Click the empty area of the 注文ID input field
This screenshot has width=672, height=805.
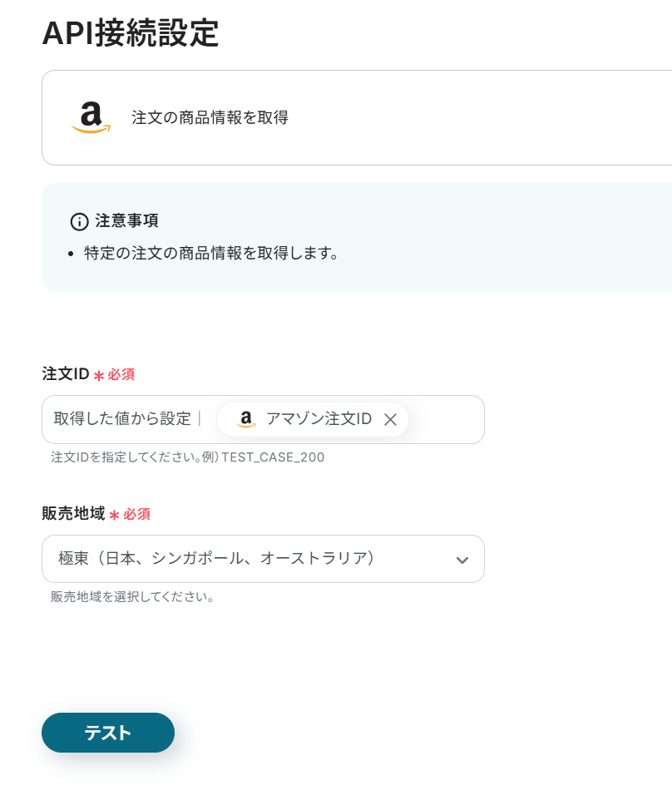coord(445,420)
